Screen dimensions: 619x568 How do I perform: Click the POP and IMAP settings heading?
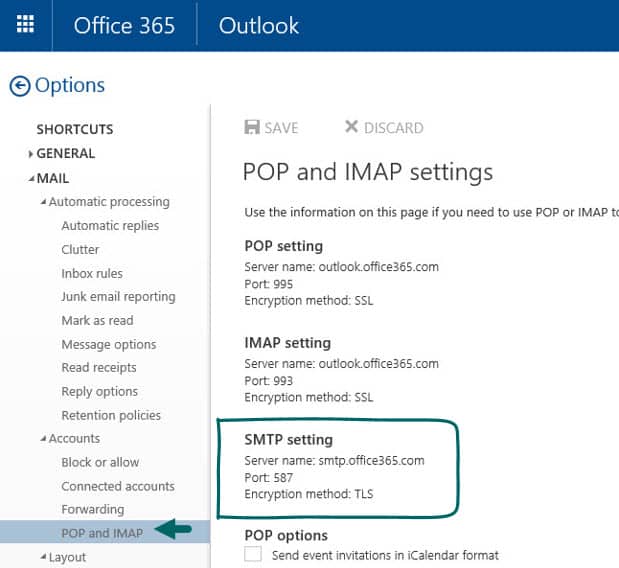pyautogui.click(x=368, y=172)
